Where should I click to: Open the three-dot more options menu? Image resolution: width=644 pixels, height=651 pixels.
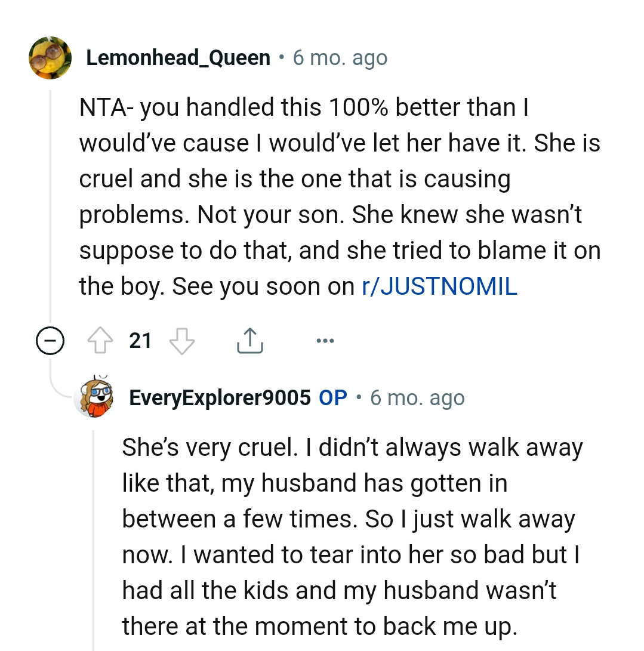[x=325, y=341]
